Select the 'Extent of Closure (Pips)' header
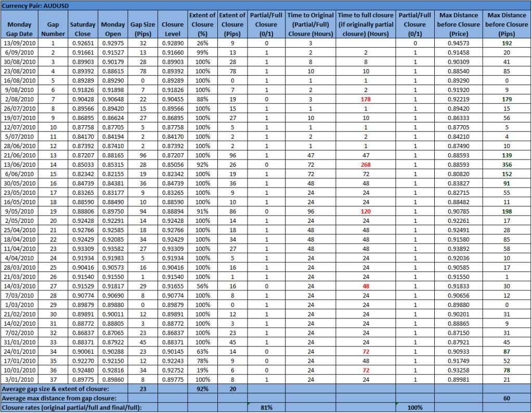Viewport: 532px width, 413px height. [x=232, y=24]
